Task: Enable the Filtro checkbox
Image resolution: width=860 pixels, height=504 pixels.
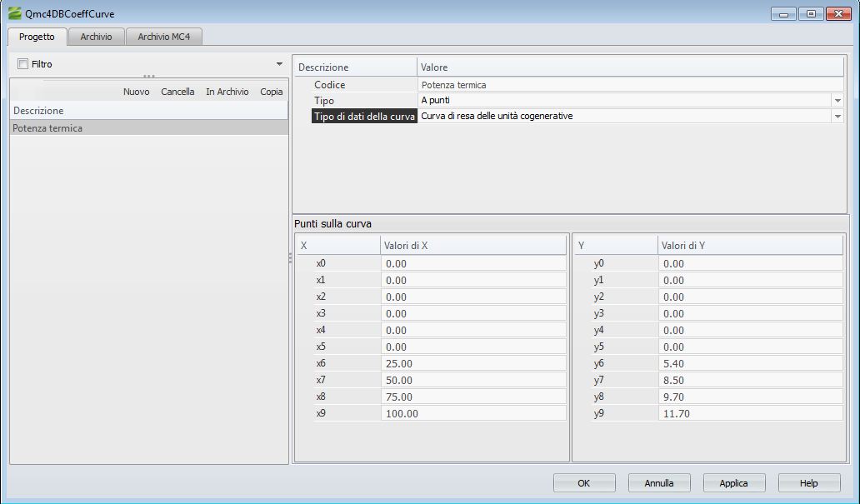Action: tap(23, 64)
